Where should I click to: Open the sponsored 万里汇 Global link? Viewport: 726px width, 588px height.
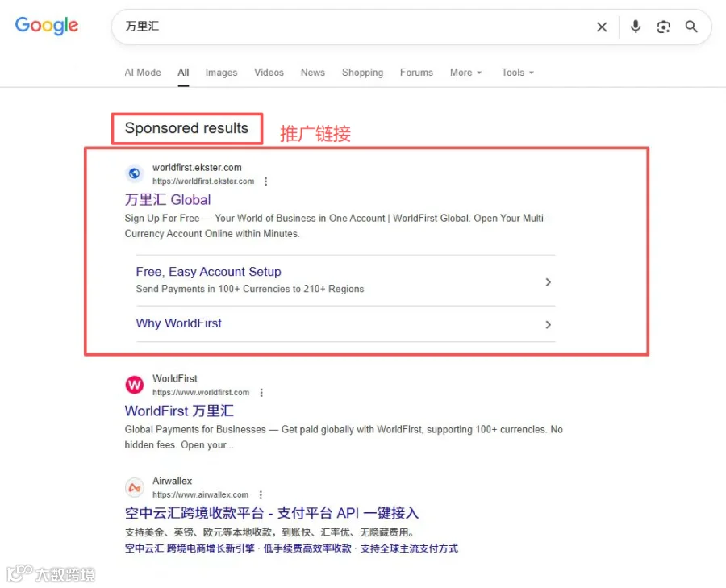tap(168, 199)
